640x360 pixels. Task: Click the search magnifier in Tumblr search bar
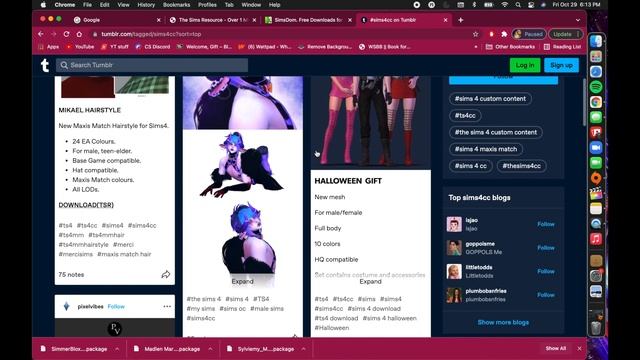(64, 65)
